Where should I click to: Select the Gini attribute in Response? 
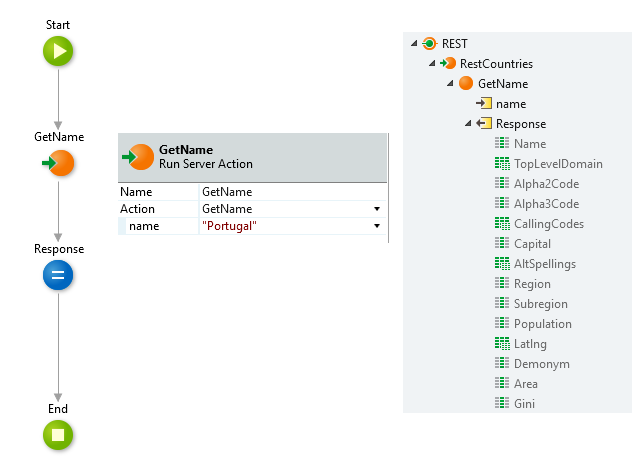point(524,404)
